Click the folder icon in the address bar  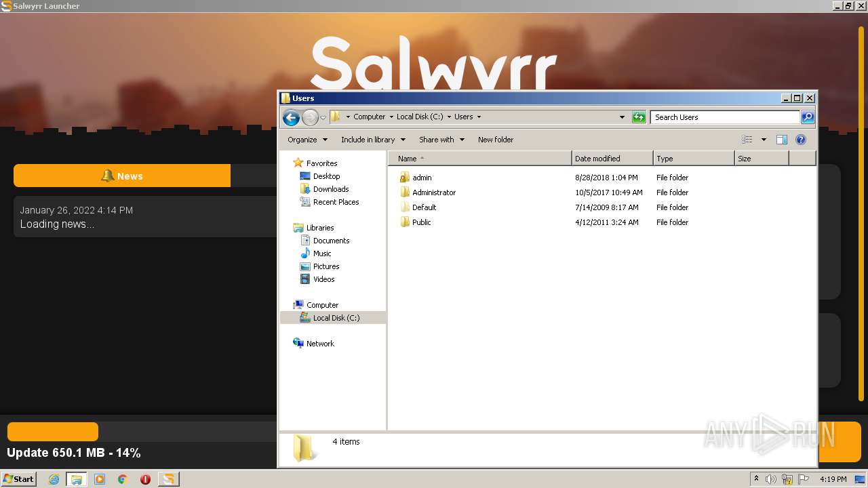(x=336, y=117)
